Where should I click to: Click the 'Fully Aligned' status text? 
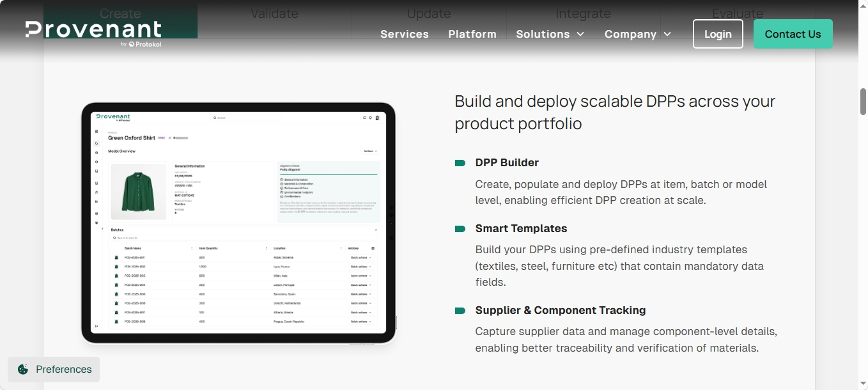290,169
